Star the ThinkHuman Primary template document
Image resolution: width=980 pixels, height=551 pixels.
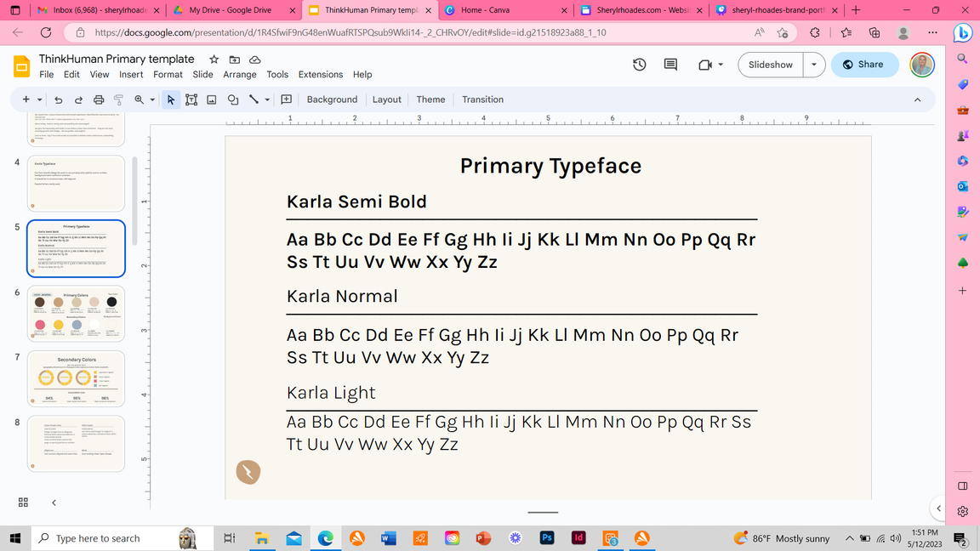[214, 60]
